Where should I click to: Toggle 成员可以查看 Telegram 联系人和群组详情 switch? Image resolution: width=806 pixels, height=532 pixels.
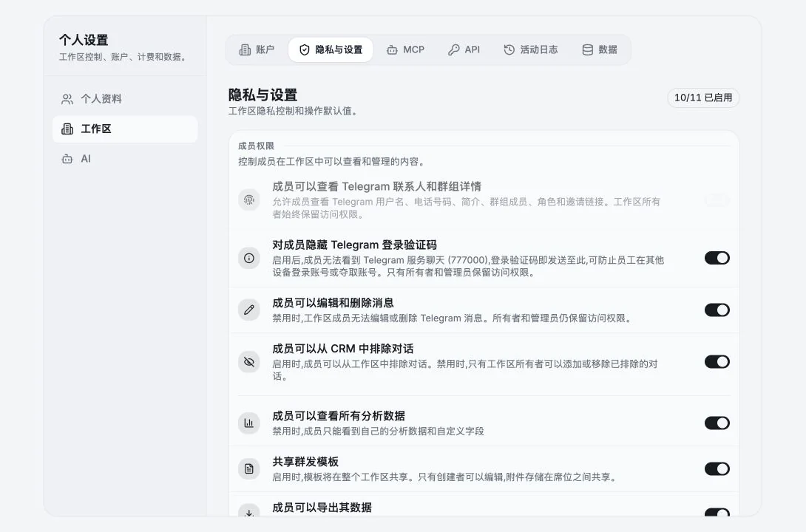[717, 199]
